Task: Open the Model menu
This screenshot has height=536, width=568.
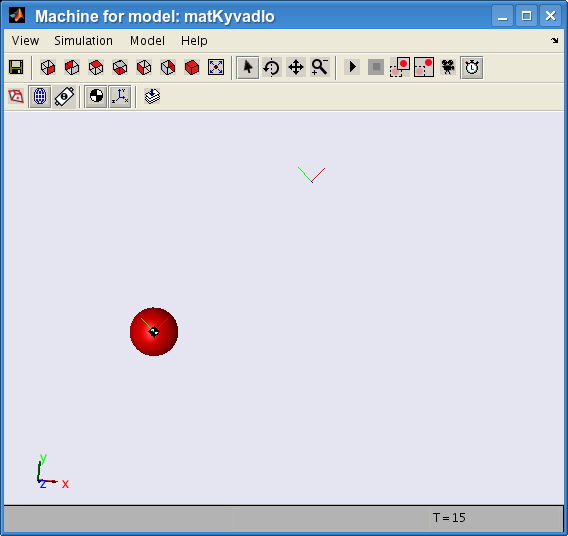Action: (x=147, y=41)
